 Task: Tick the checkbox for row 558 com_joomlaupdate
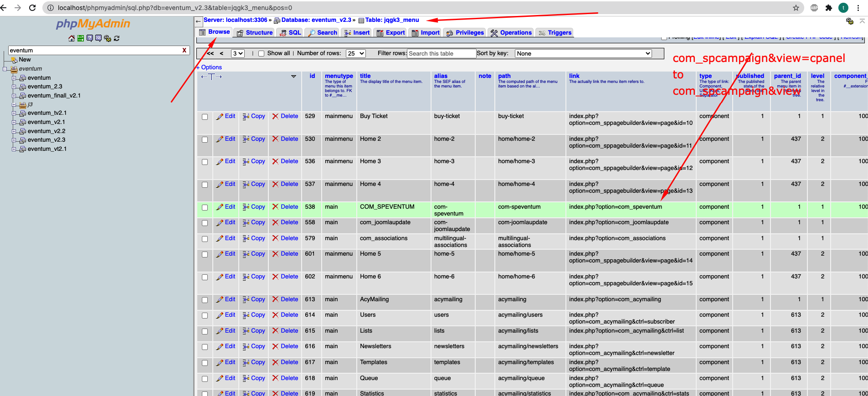205,223
